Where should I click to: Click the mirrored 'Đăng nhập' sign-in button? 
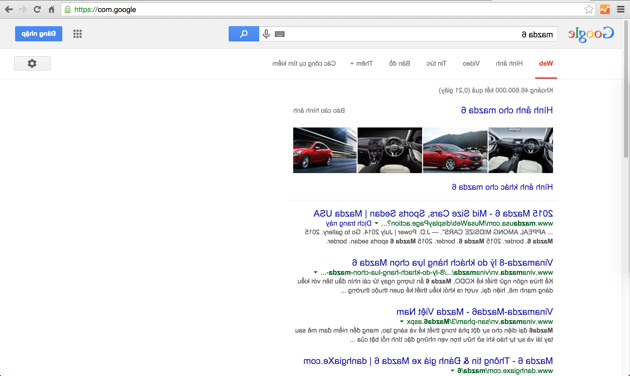click(x=39, y=34)
